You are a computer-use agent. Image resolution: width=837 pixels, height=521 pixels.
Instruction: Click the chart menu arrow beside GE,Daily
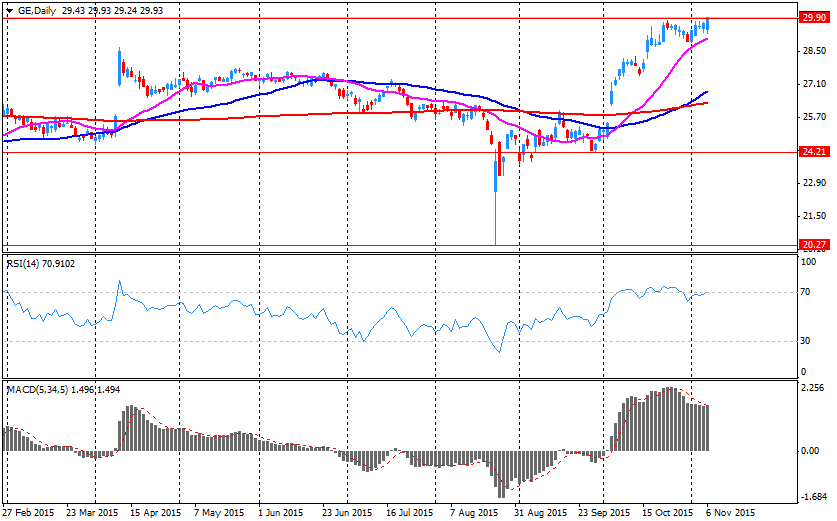[x=10, y=11]
